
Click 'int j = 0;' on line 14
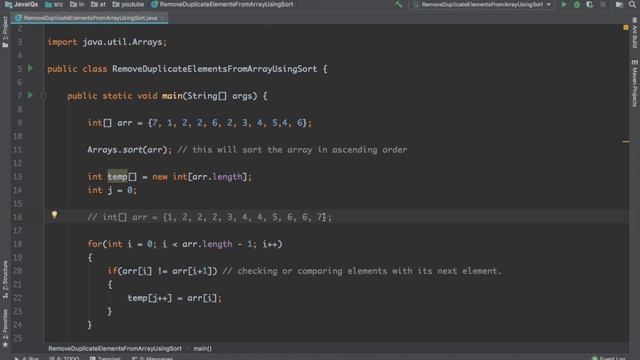(112, 190)
